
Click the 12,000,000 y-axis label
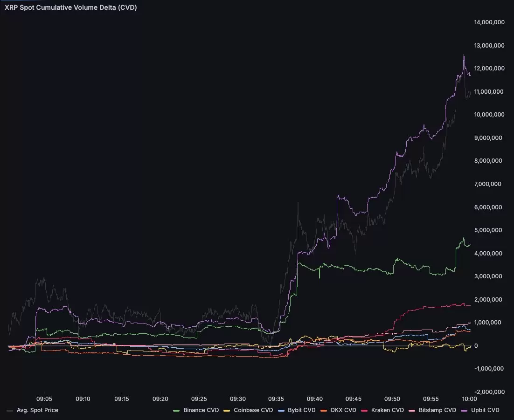tap(489, 69)
